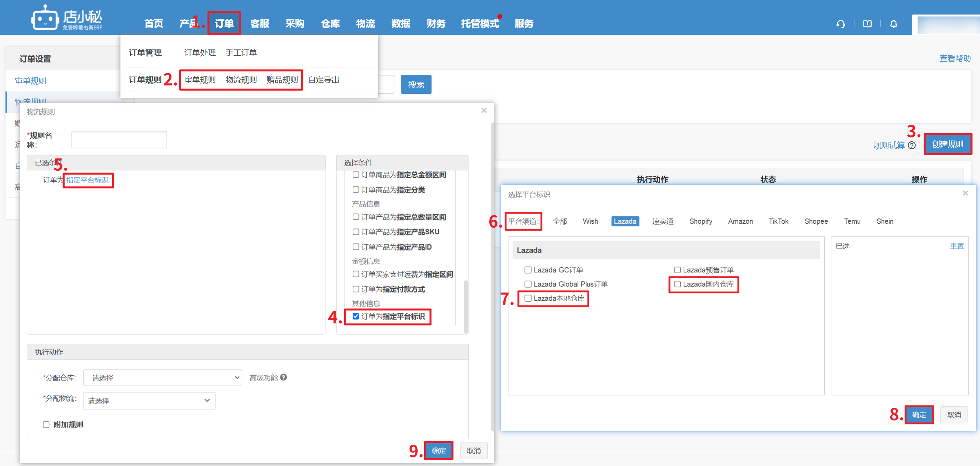
Task: Click the notification bell icon
Action: coord(894,24)
